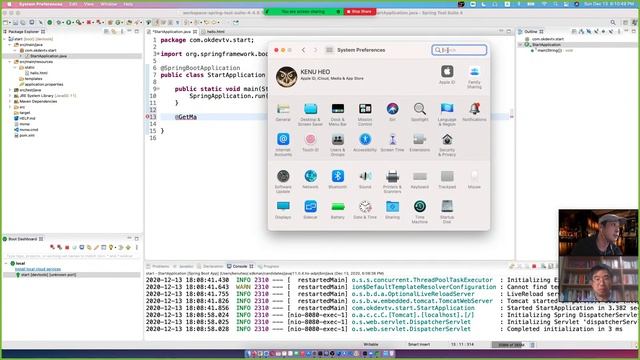This screenshot has height=360, width=640.
Task: Open Sound preferences
Action: [x=365, y=179]
